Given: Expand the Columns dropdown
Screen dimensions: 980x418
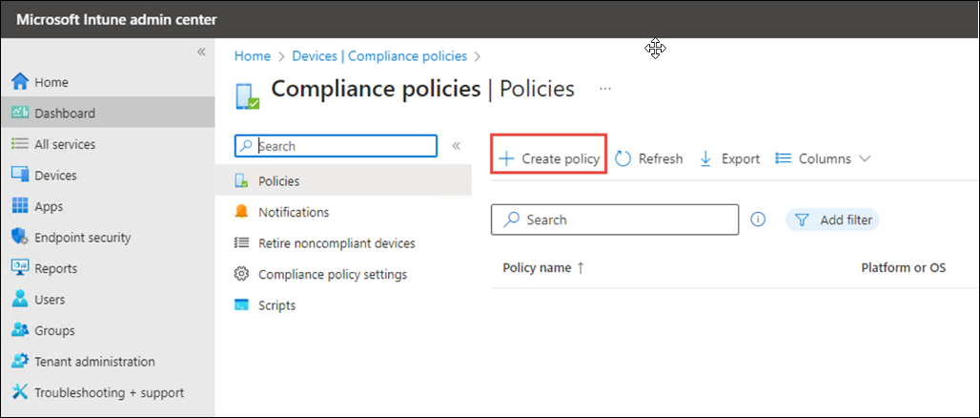Looking at the screenshot, I should pyautogui.click(x=824, y=159).
